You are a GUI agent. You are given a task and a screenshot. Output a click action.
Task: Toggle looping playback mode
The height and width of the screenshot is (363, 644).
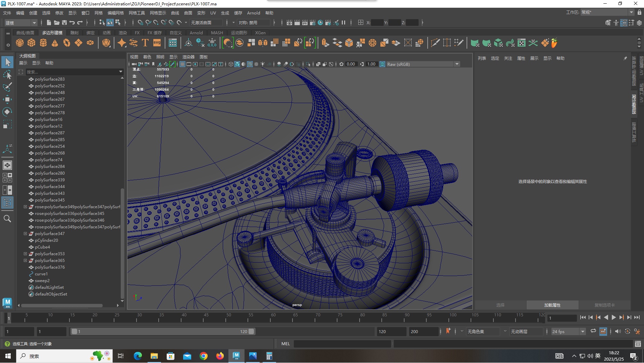click(x=593, y=331)
